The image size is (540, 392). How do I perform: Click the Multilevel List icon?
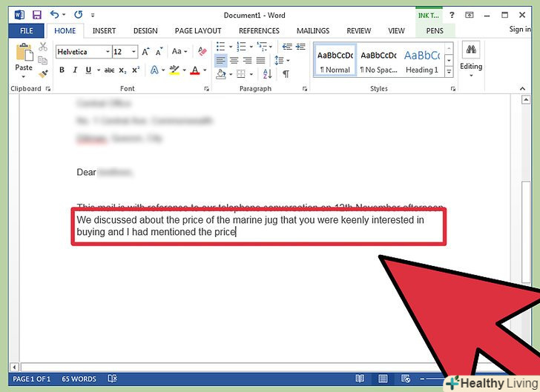(262, 46)
